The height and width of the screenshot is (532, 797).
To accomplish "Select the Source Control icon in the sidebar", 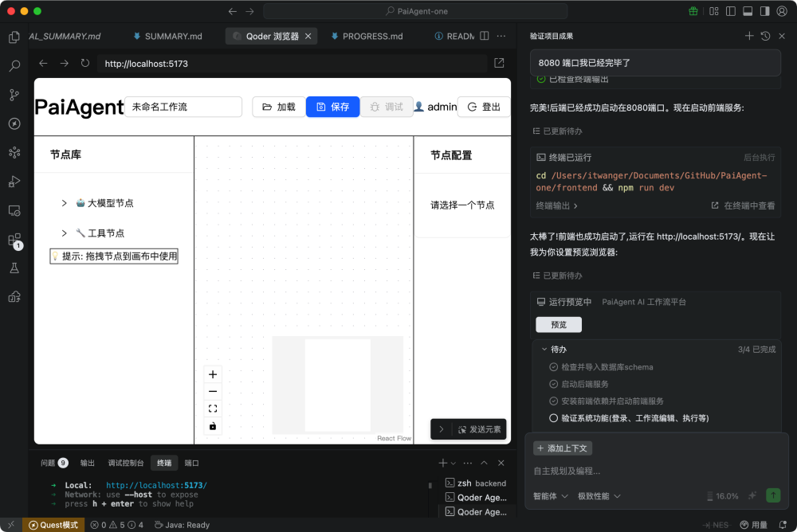I will (14, 94).
